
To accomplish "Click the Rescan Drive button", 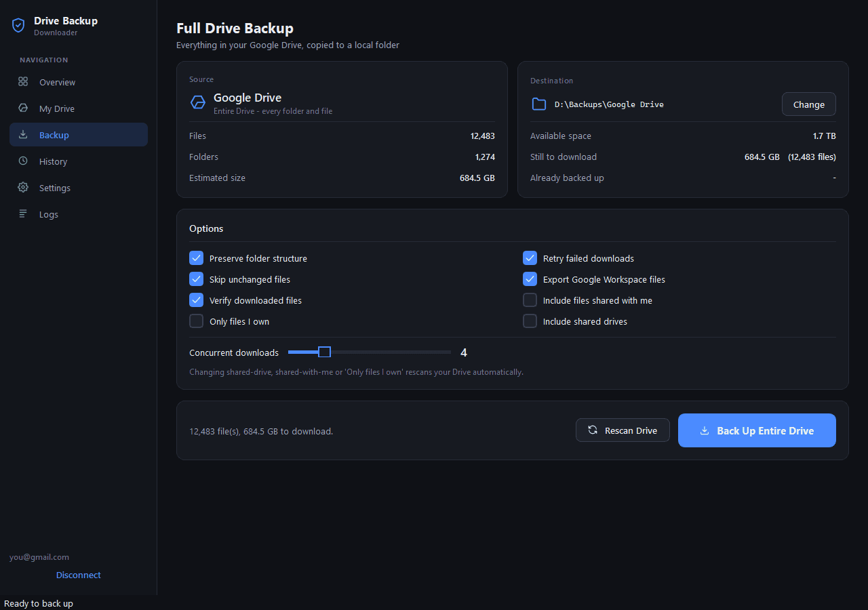I will click(x=623, y=430).
